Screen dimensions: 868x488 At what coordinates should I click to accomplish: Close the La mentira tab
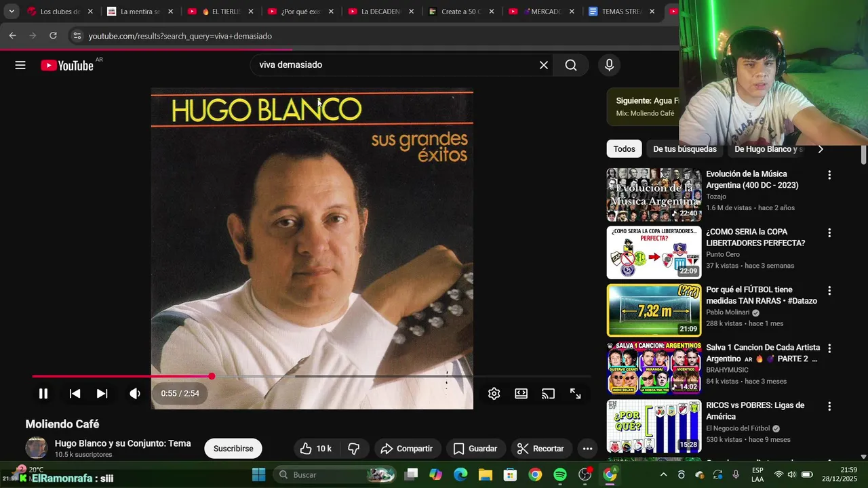click(170, 12)
